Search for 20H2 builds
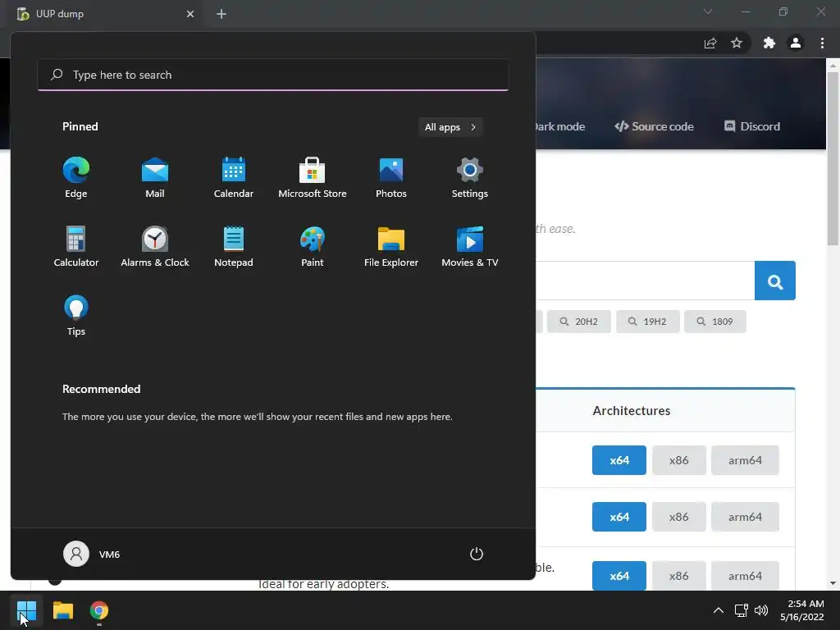Viewport: 840px width, 630px height. tap(579, 322)
